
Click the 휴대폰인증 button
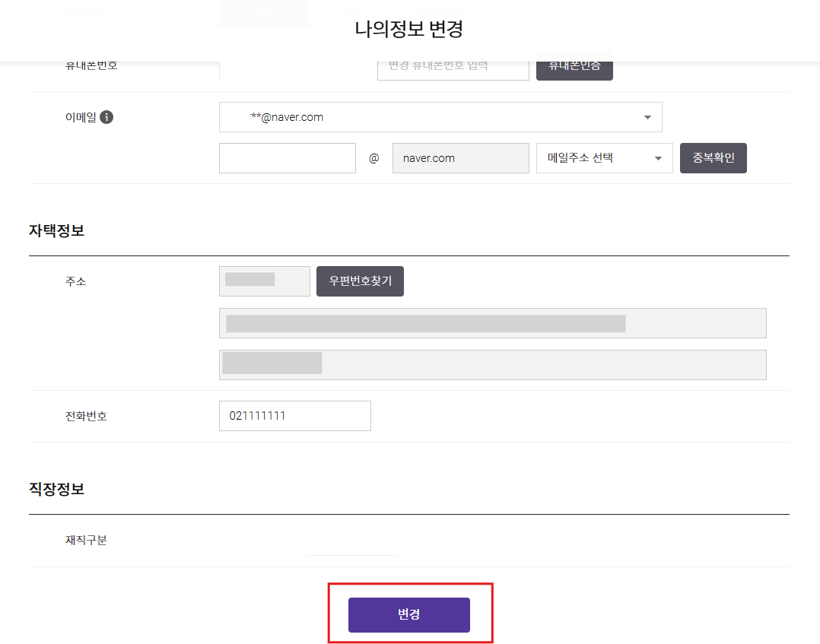[574, 70]
